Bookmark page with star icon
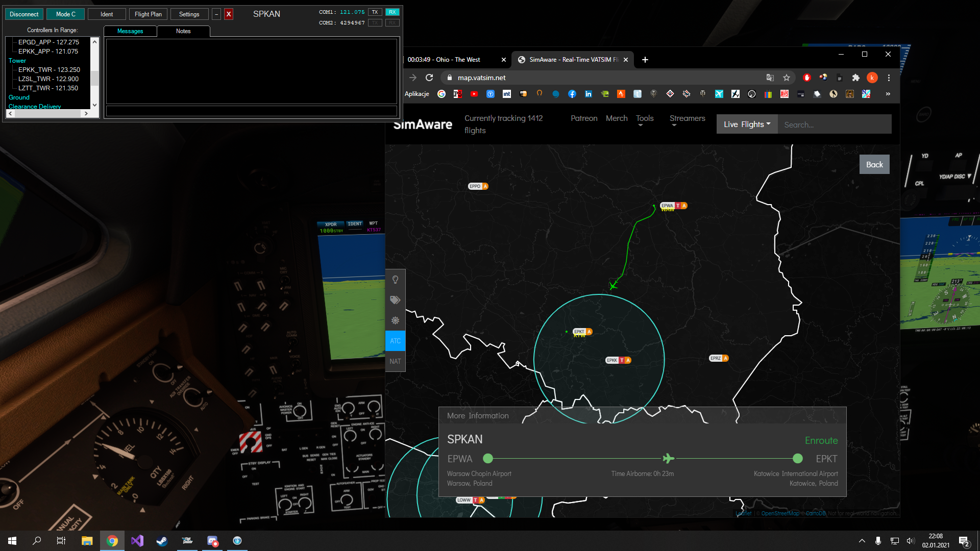 click(x=787, y=78)
